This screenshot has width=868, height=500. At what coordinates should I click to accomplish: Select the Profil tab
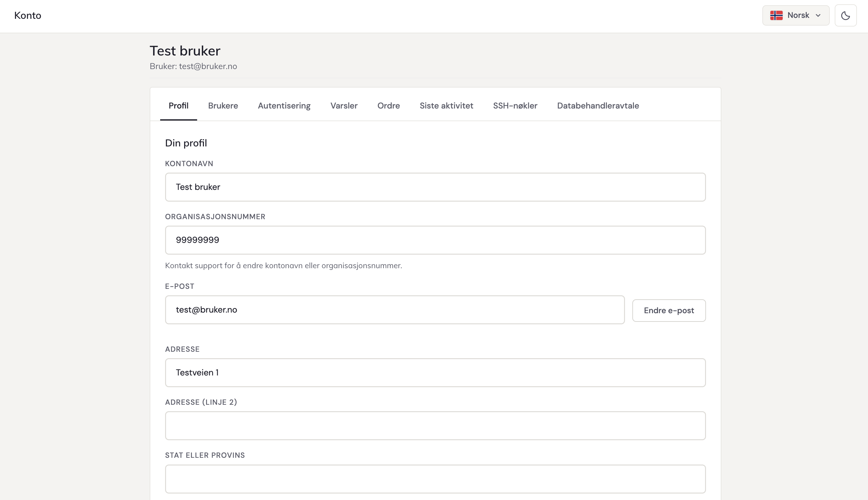(x=178, y=105)
